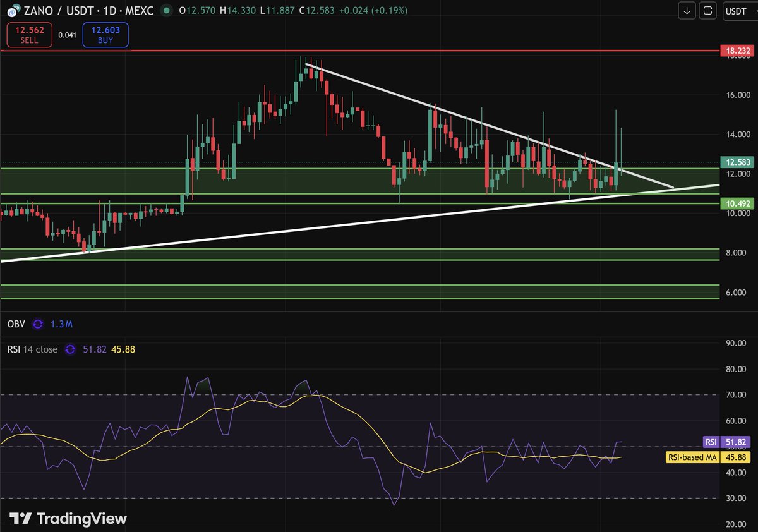Click the yellow 45.88 value in RSI legend
This screenshot has width=758, height=532.
(123, 349)
